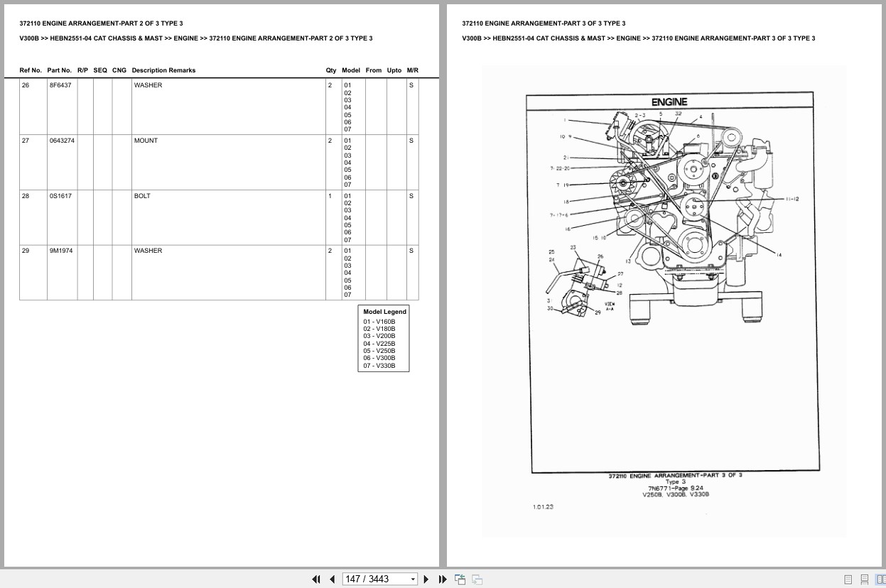
Task: Jump to the last page
Action: pos(443,579)
